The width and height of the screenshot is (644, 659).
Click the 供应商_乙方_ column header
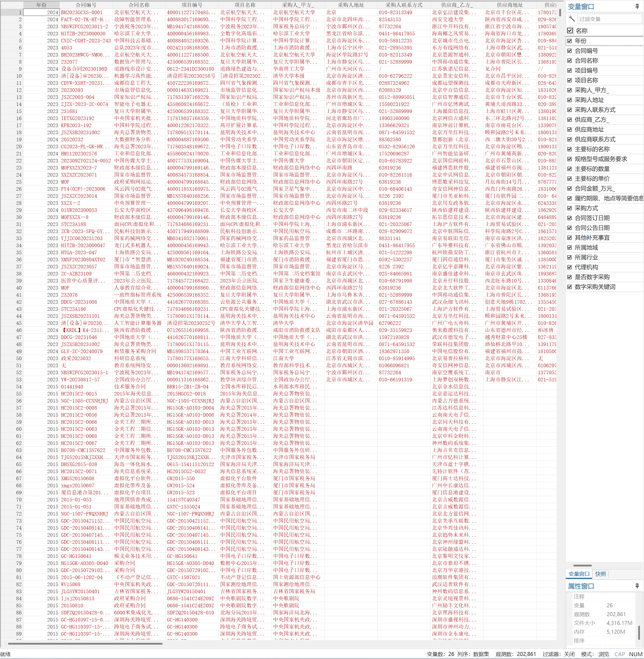tap(457, 5)
